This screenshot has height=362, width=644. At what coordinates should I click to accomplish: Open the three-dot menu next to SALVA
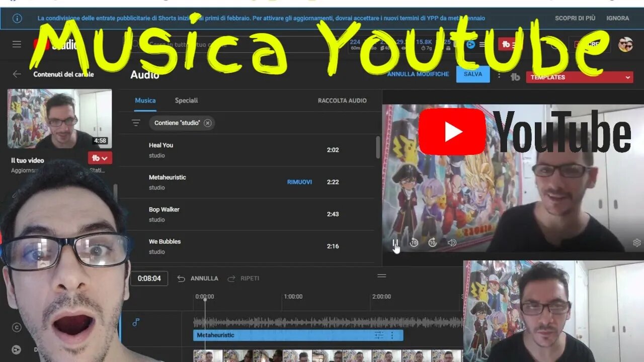coord(499,75)
